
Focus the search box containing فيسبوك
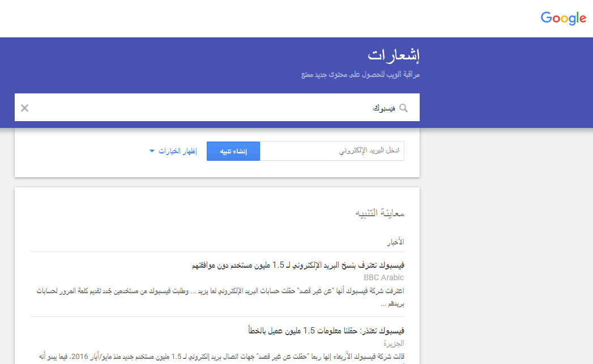tap(217, 108)
